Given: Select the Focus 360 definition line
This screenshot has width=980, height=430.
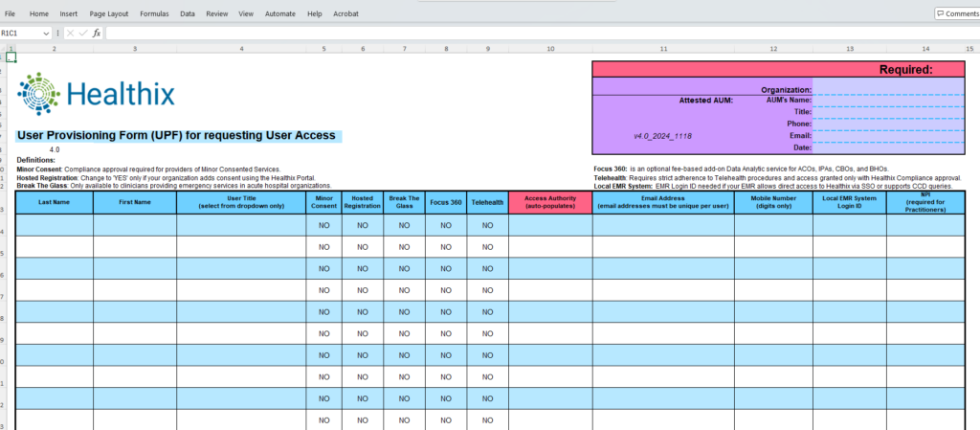Looking at the screenshot, I should click(x=742, y=169).
